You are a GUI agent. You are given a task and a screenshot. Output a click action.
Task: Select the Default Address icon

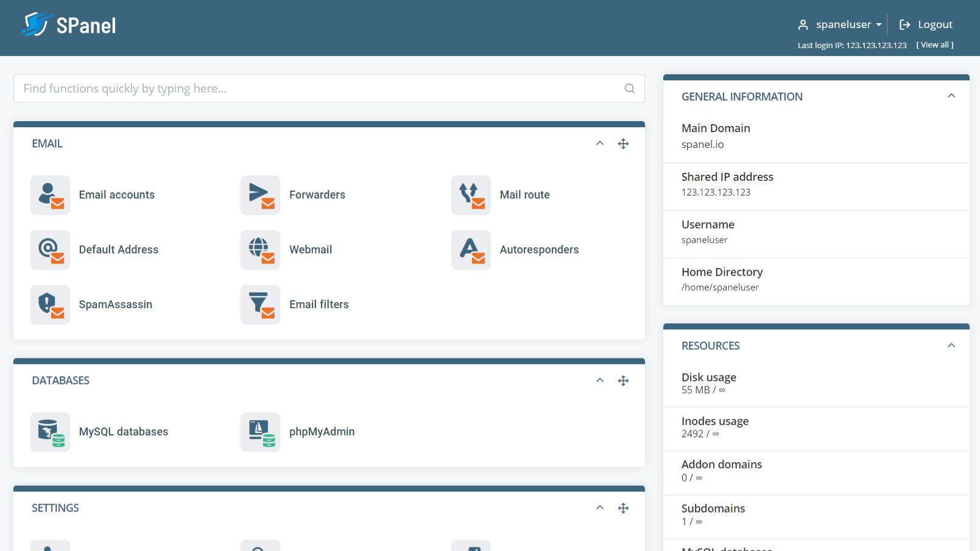tap(50, 250)
